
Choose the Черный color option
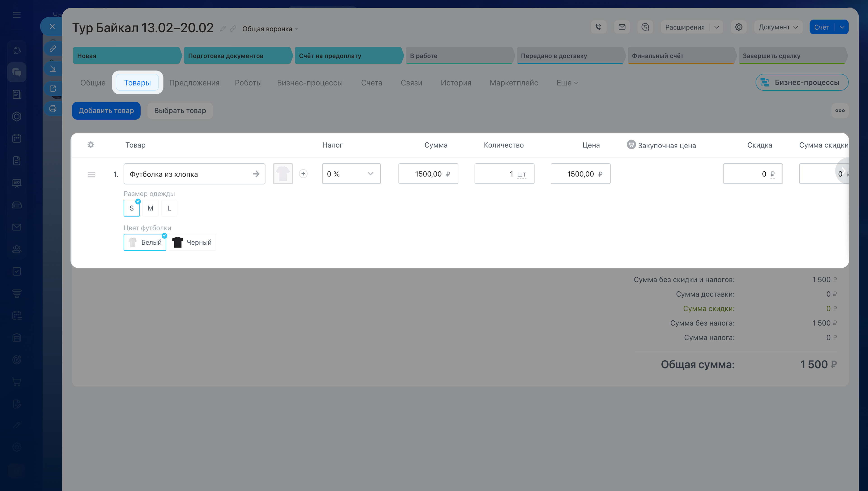tap(192, 243)
